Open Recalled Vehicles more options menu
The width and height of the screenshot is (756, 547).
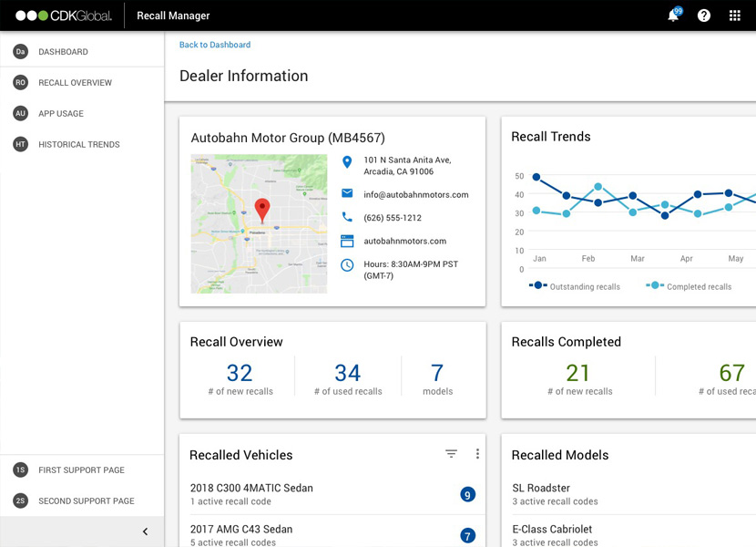477,454
